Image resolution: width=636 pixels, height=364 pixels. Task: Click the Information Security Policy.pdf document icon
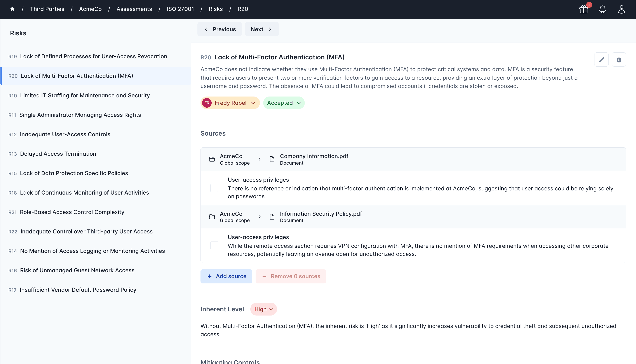coord(272,217)
